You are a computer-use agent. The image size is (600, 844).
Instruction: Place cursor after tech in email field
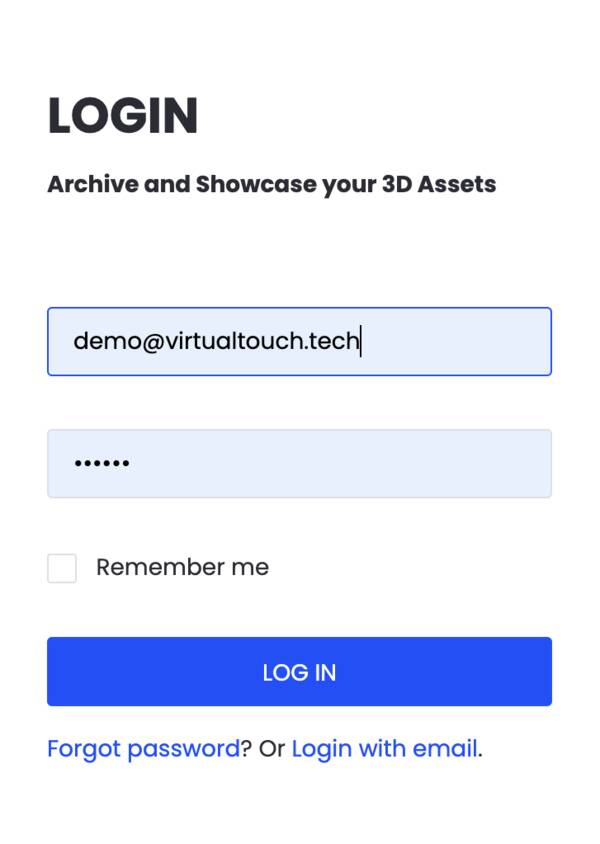361,341
